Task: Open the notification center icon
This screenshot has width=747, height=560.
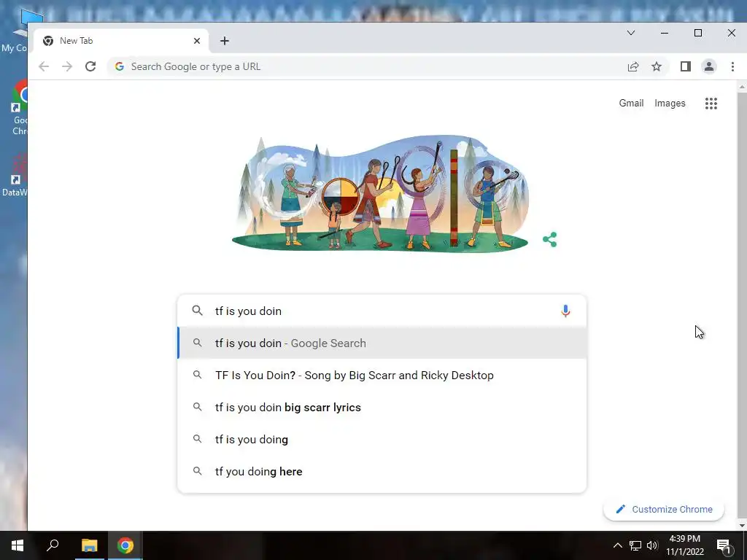Action: click(x=724, y=545)
